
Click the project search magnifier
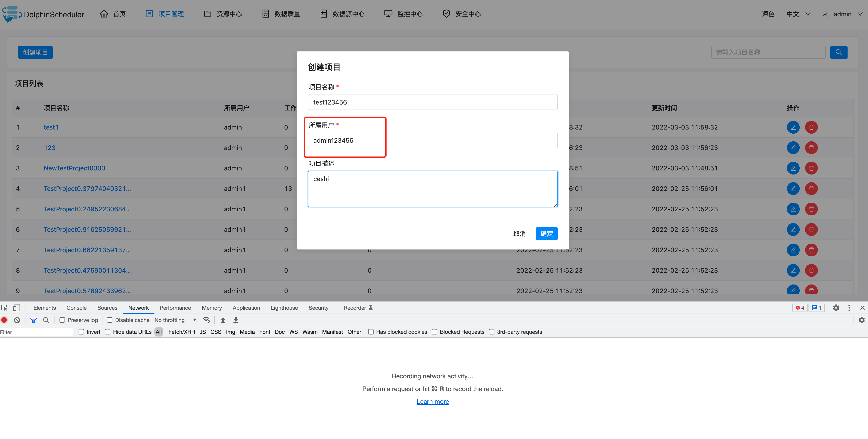tap(839, 52)
